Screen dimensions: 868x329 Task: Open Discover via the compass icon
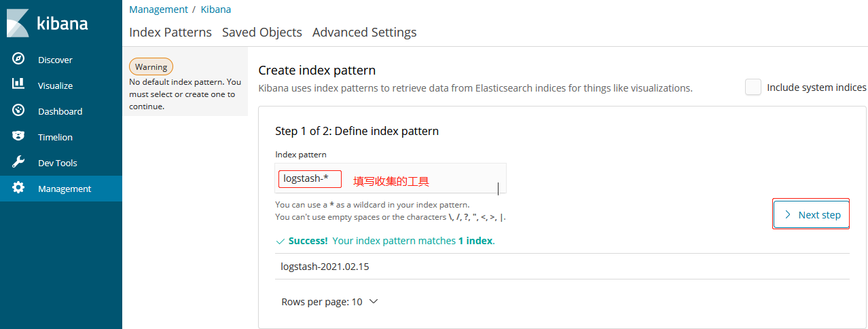tap(18, 59)
